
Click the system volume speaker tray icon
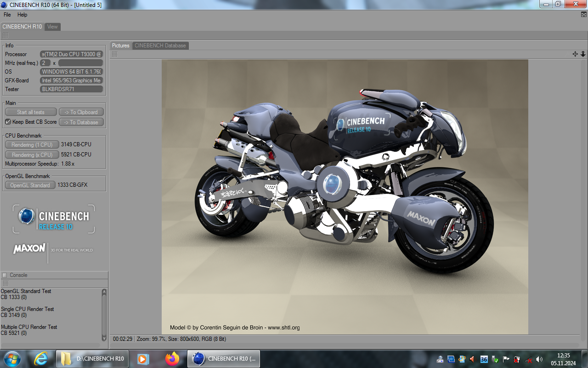tap(539, 359)
